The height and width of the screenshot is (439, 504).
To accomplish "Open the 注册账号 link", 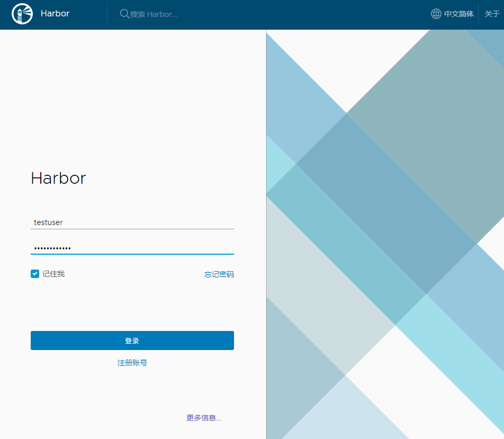I will 132,363.
